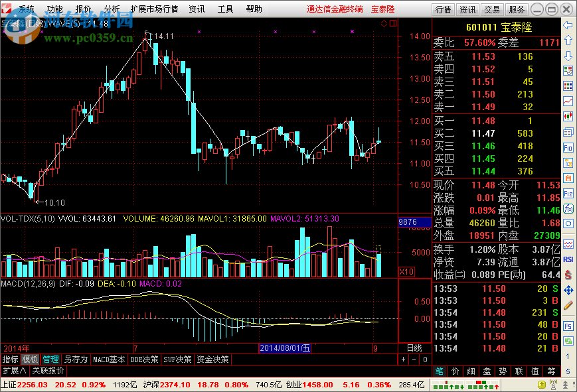Open the 分析 menu
Screen dimensions: 577x392
(112, 9)
